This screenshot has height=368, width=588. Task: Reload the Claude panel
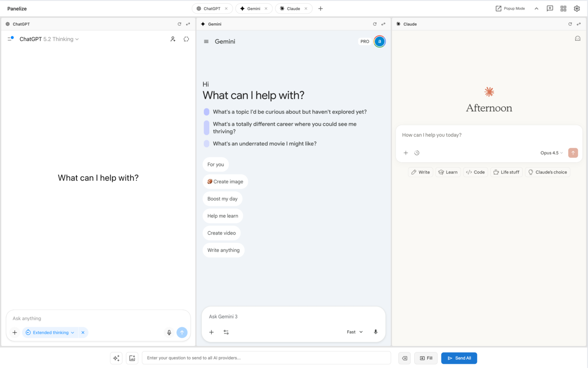point(570,24)
